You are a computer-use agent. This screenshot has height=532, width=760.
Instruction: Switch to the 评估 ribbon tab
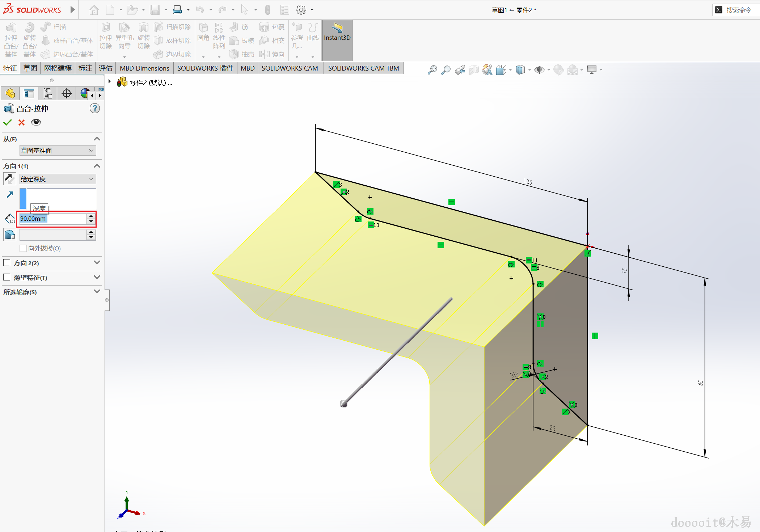pyautogui.click(x=105, y=68)
